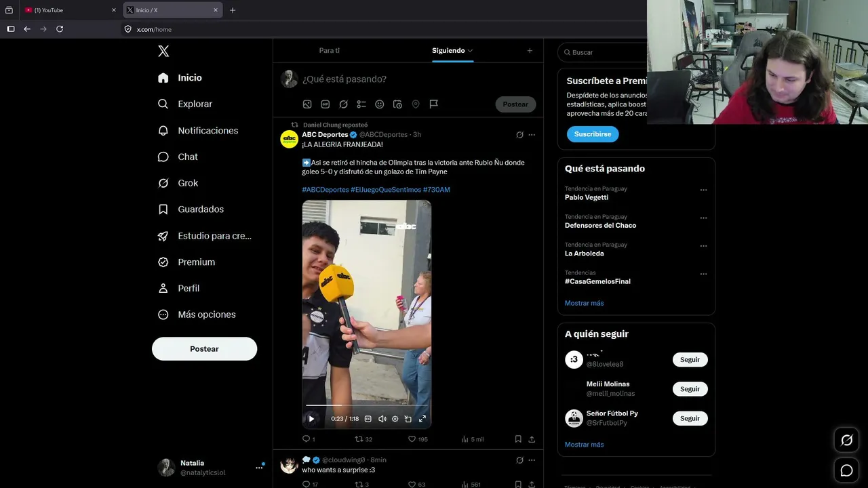Switch to the Para ti tab
Viewport: 868px width, 488px height.
(x=330, y=51)
